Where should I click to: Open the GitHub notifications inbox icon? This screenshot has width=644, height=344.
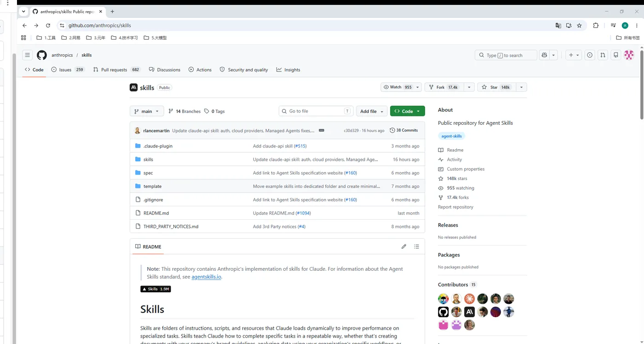(616, 55)
